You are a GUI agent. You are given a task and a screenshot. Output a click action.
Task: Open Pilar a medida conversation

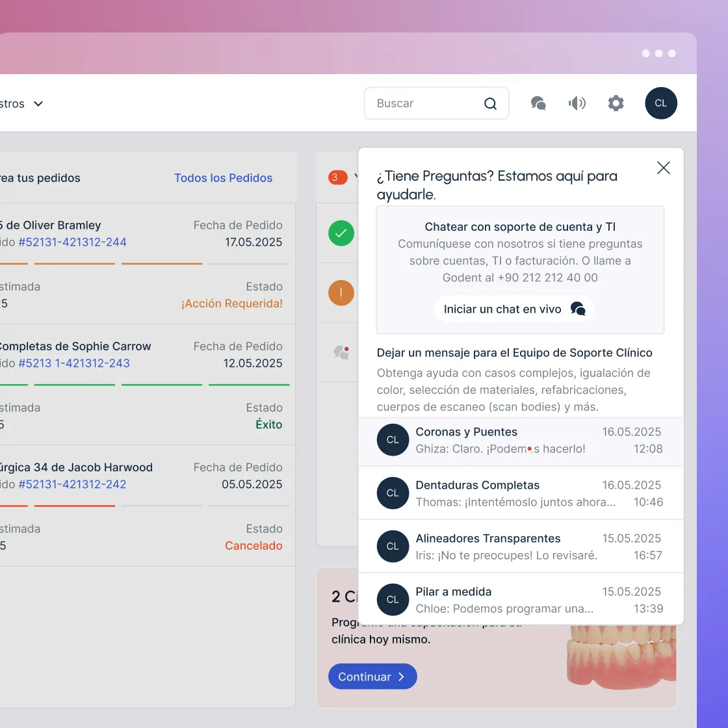[521, 599]
